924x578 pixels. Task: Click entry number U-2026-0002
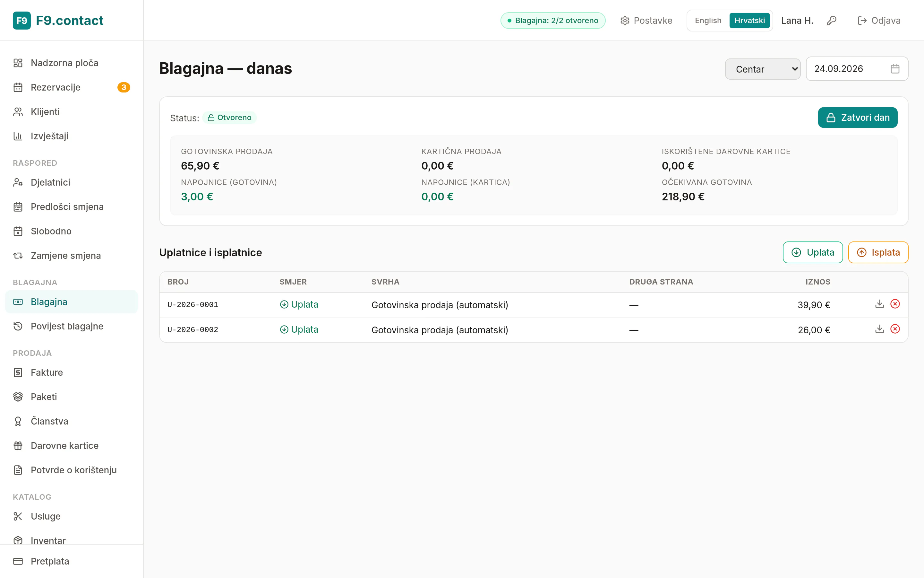(193, 330)
